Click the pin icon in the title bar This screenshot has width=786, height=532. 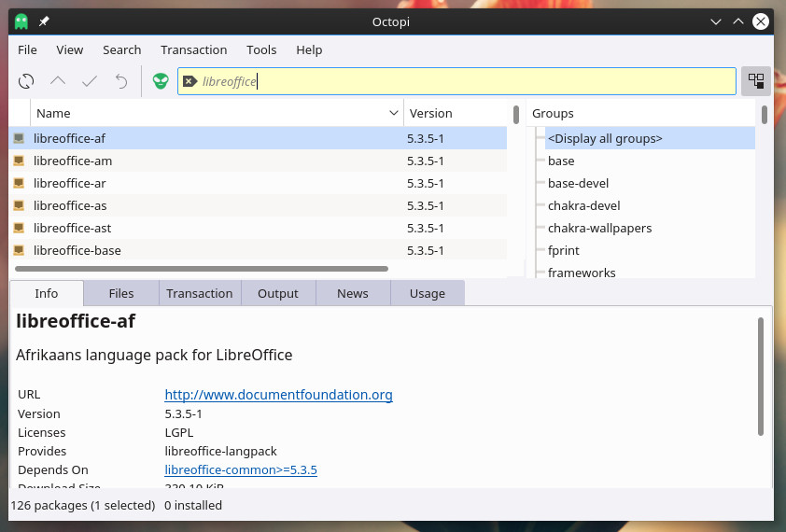pyautogui.click(x=44, y=21)
